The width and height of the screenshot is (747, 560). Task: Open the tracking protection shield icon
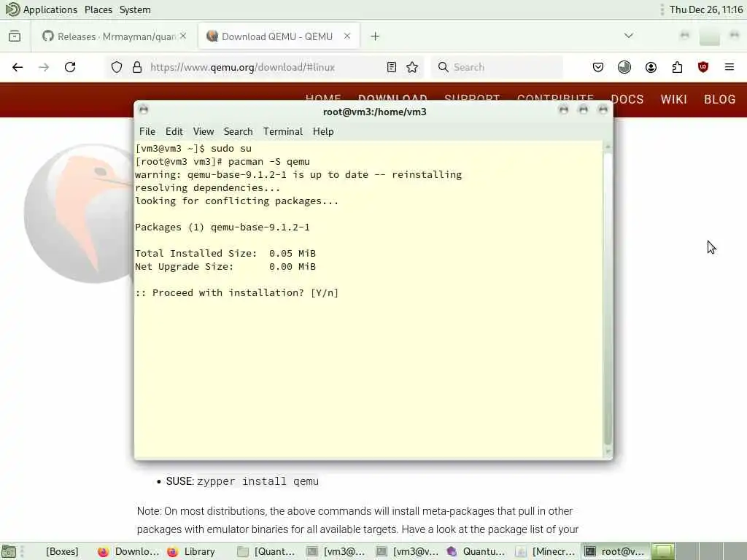point(117,67)
